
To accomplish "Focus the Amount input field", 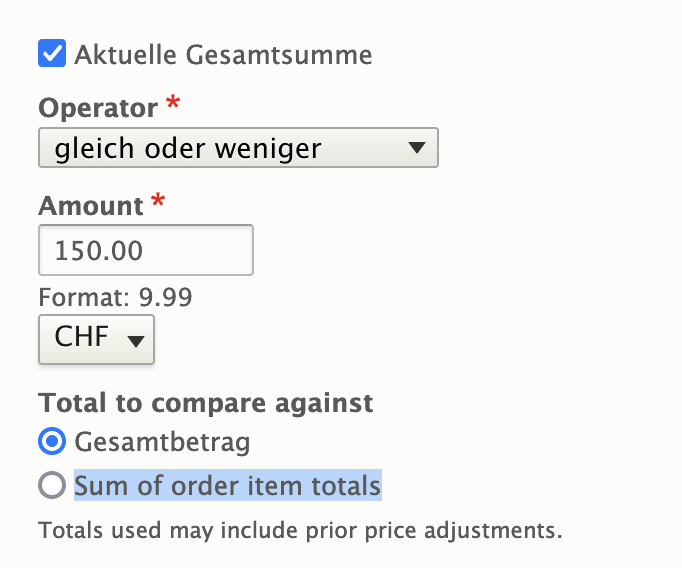I will coord(145,250).
